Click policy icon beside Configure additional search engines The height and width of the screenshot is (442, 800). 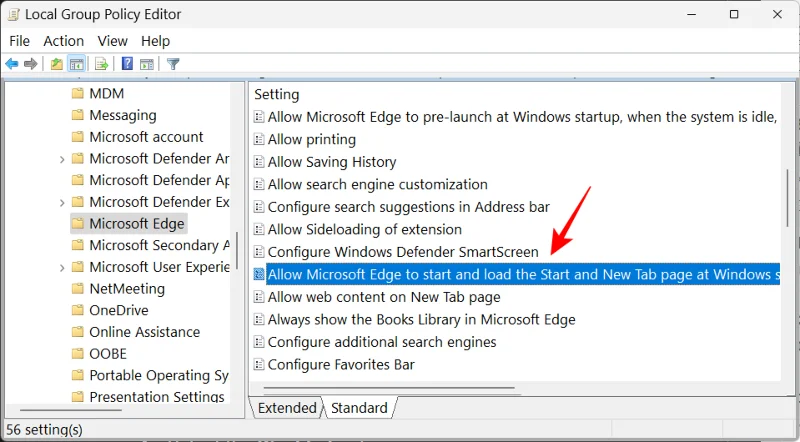coord(259,342)
